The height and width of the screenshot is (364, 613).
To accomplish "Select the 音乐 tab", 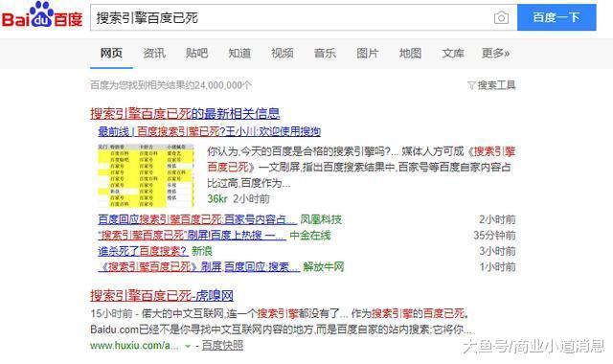I will (325, 54).
